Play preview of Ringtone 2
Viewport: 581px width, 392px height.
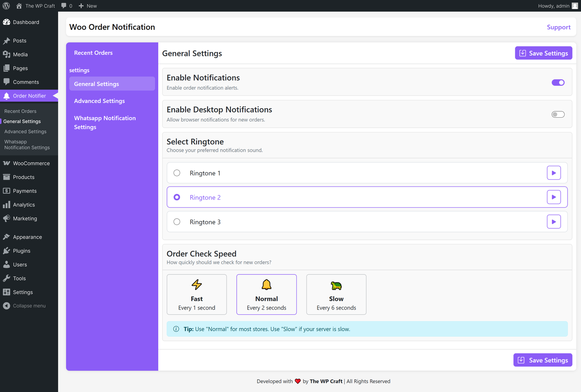click(x=554, y=197)
